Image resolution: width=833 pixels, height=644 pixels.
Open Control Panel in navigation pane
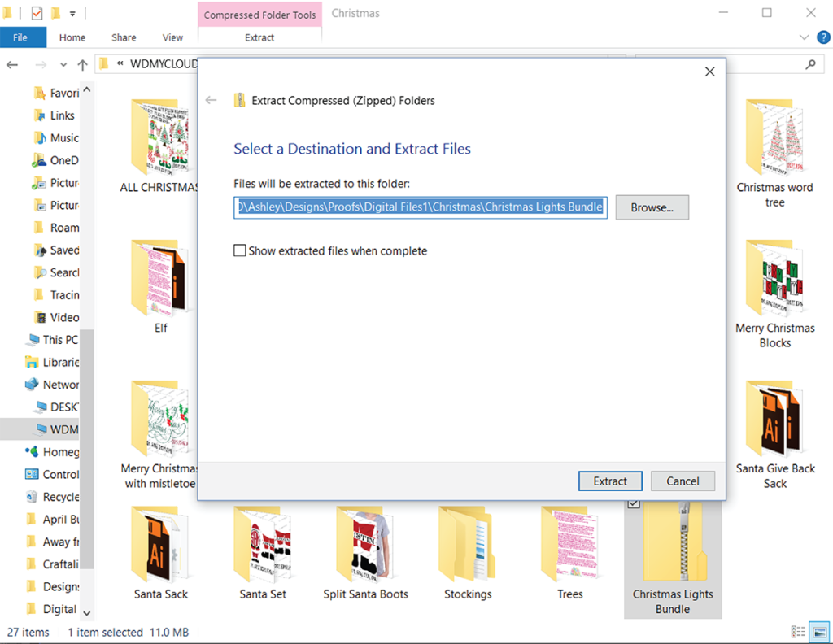[53, 474]
